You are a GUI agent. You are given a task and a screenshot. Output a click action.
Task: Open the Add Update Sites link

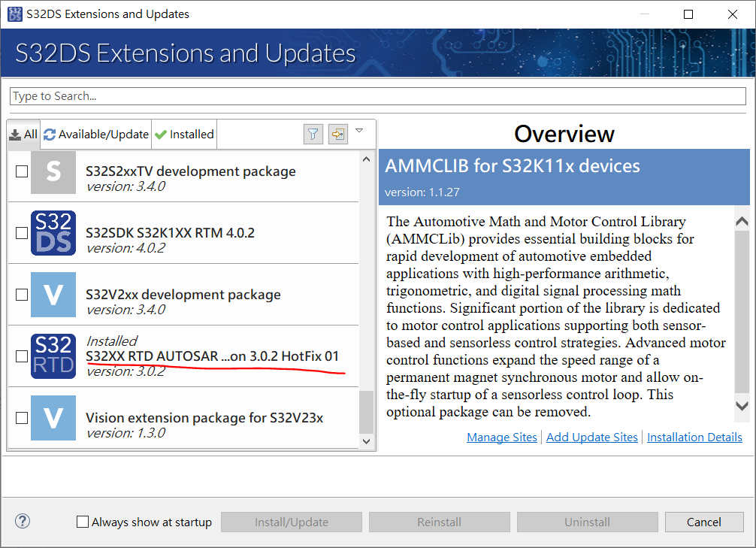click(592, 437)
